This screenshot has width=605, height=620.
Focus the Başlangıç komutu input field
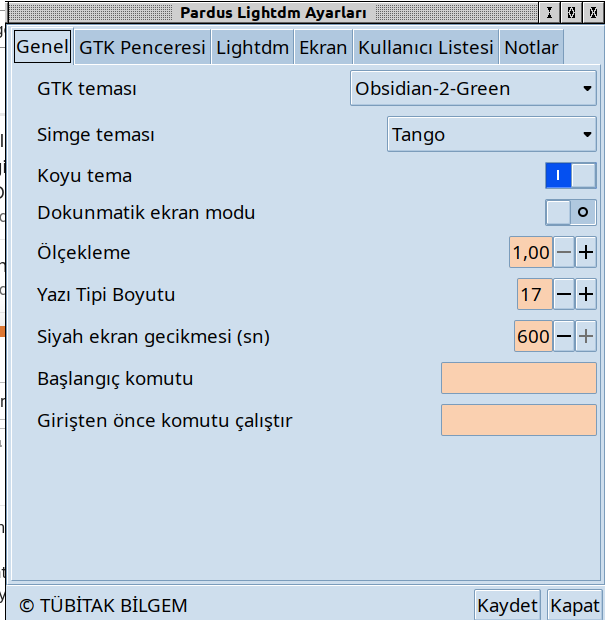point(518,379)
